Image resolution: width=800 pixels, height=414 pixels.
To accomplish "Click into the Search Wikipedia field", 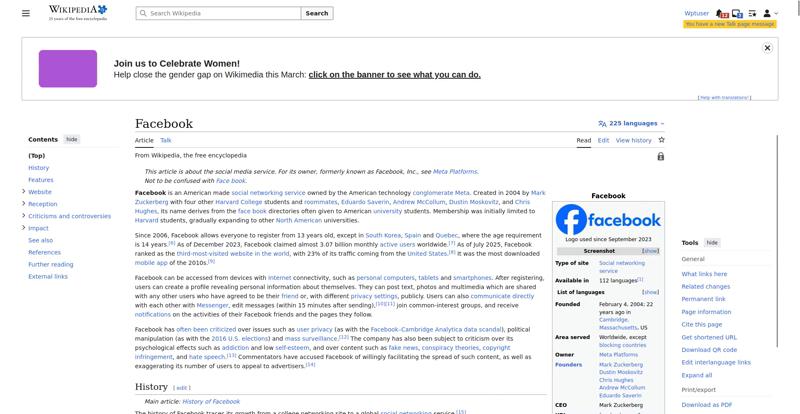I will 222,14.
